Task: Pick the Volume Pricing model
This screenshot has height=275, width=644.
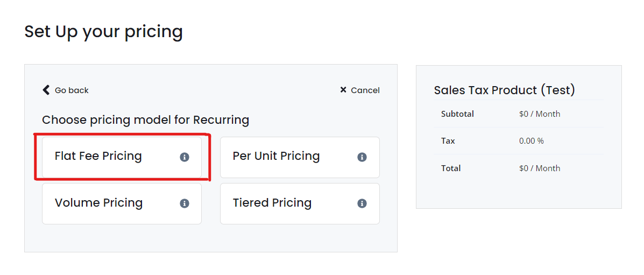Action: (122, 203)
